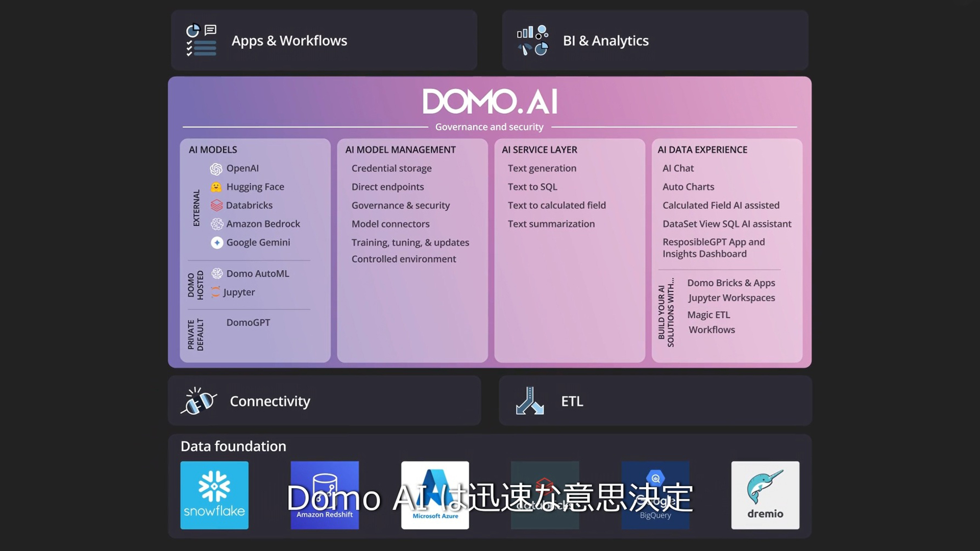The height and width of the screenshot is (551, 980).
Task: Click the DOMO HOSTED vertical label
Action: tap(195, 285)
